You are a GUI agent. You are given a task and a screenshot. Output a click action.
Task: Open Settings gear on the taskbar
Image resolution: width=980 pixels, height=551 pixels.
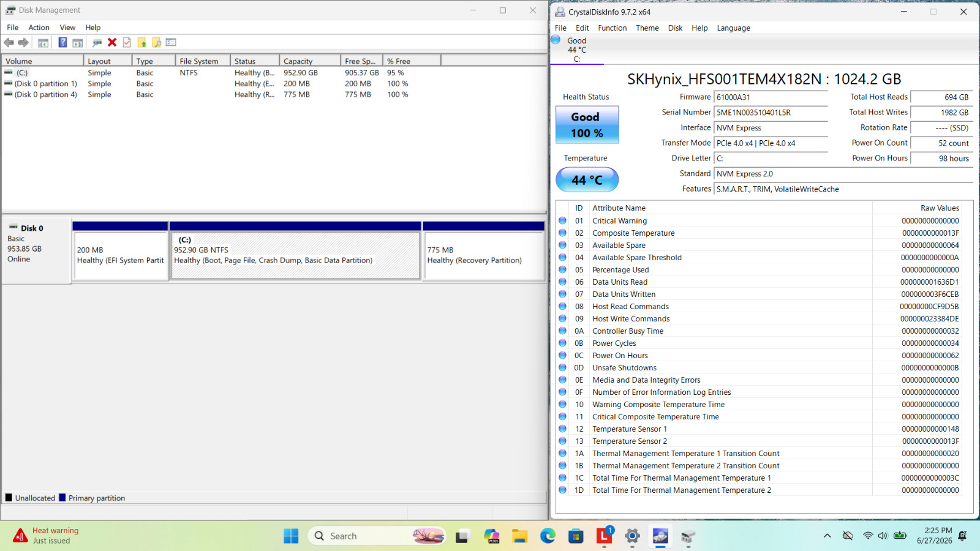[x=632, y=536]
